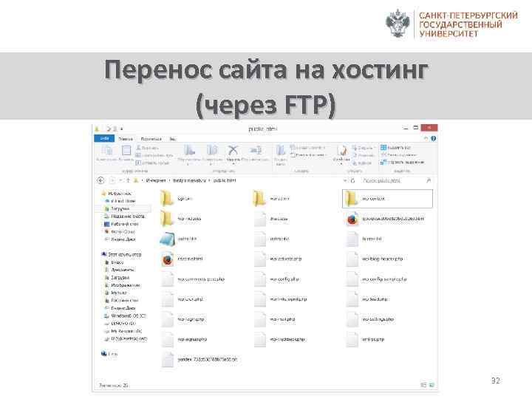Click the public_html breadcrumb segment
Screen dimensions: 532x399
point(225,180)
